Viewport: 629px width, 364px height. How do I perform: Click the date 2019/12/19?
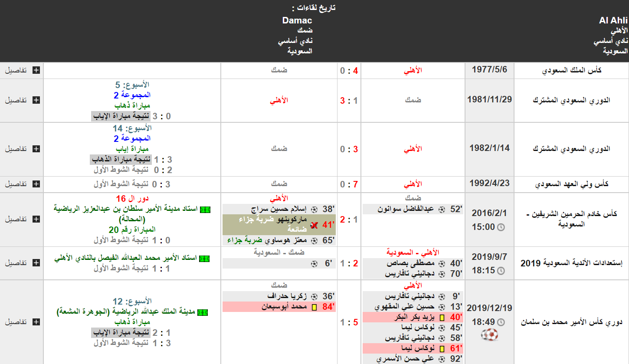489,308
